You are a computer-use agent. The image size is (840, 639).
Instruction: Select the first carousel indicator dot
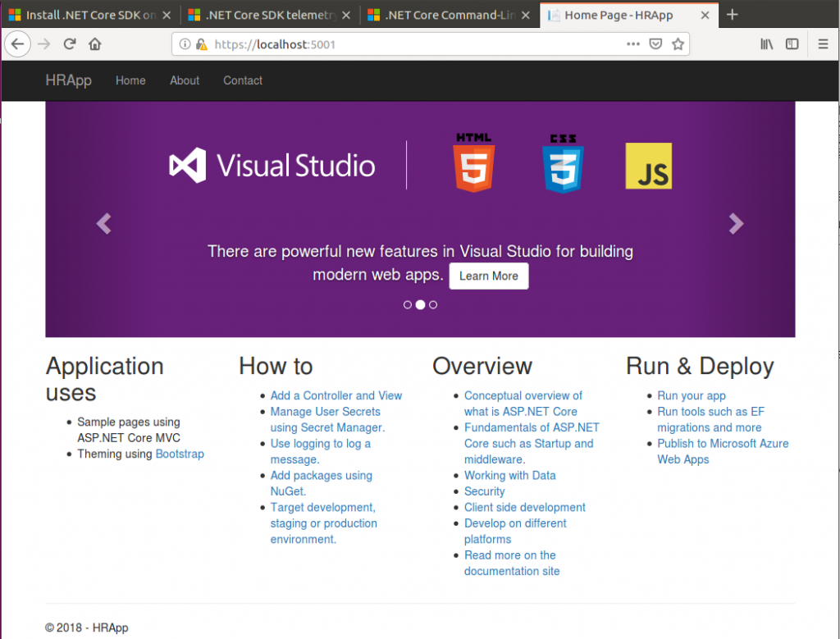click(x=408, y=305)
